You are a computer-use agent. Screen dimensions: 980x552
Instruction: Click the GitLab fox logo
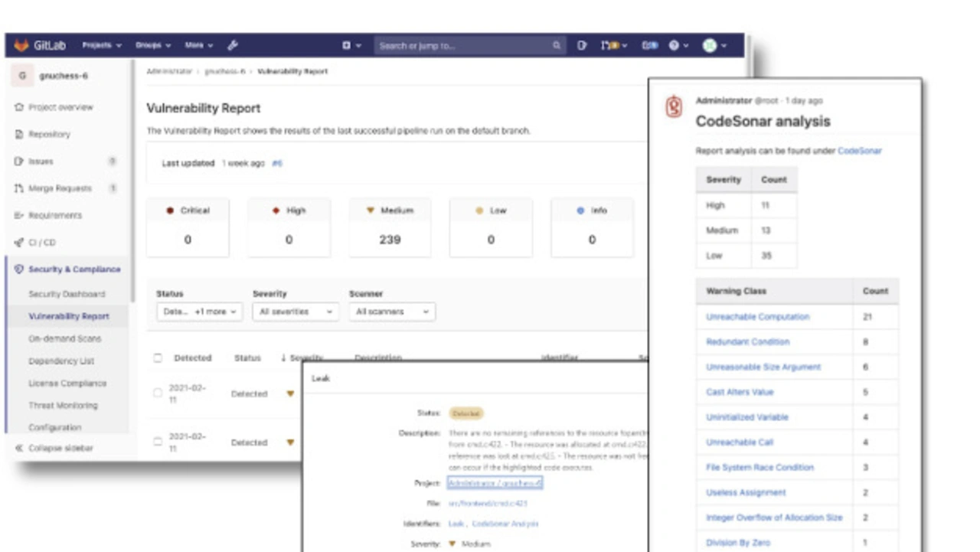point(21,46)
